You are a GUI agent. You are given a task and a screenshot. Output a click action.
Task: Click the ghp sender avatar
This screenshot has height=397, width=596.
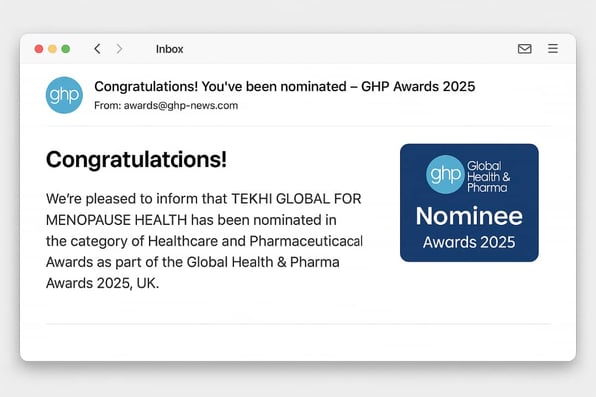point(64,95)
